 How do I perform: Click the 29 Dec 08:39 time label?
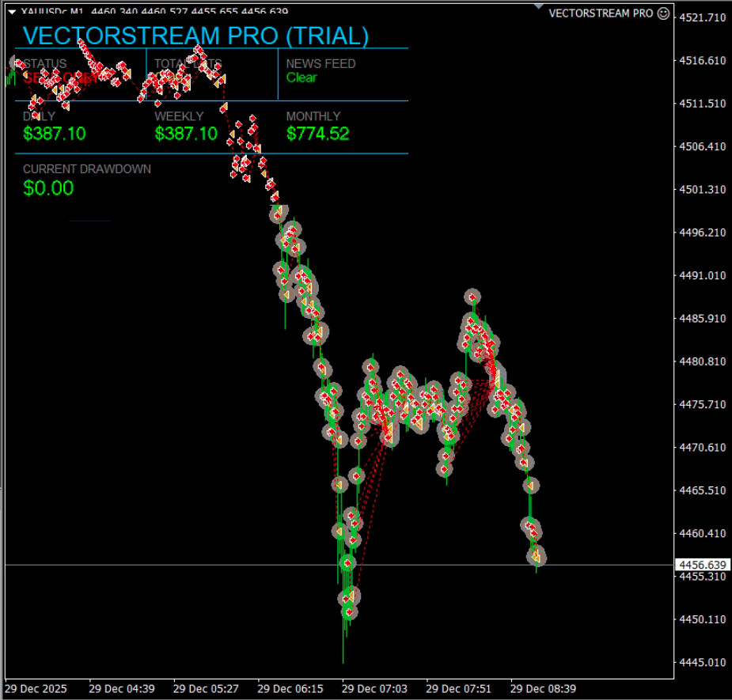[x=543, y=689]
